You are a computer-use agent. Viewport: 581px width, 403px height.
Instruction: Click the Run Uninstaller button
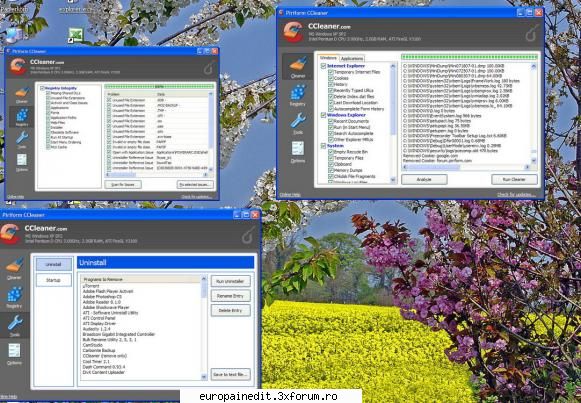coord(230,281)
